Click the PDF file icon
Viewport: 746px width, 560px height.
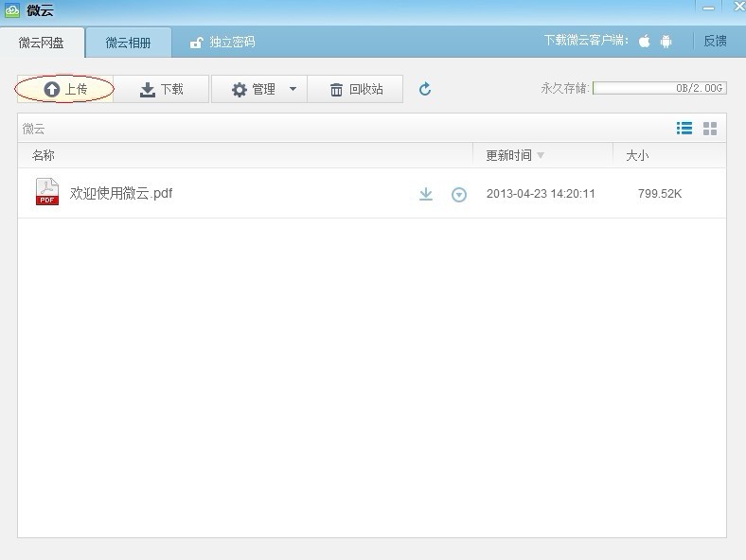47,192
